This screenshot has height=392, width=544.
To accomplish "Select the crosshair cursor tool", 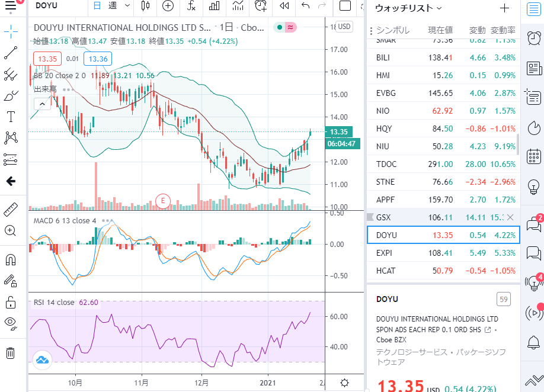I will pyautogui.click(x=11, y=31).
